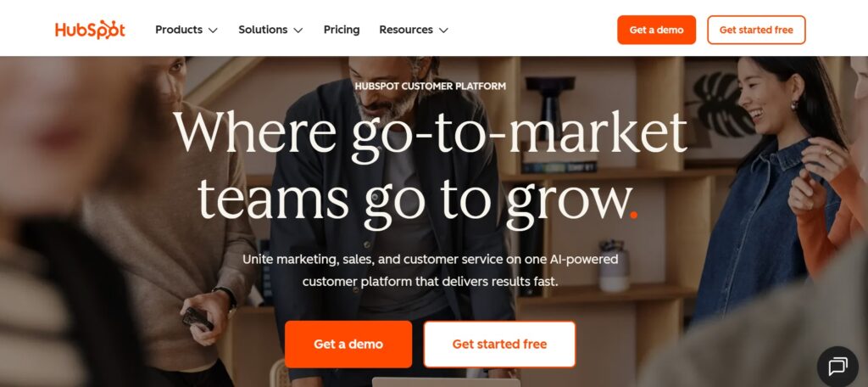Select the large hero Get a demo button
This screenshot has height=387, width=868.
coord(348,344)
